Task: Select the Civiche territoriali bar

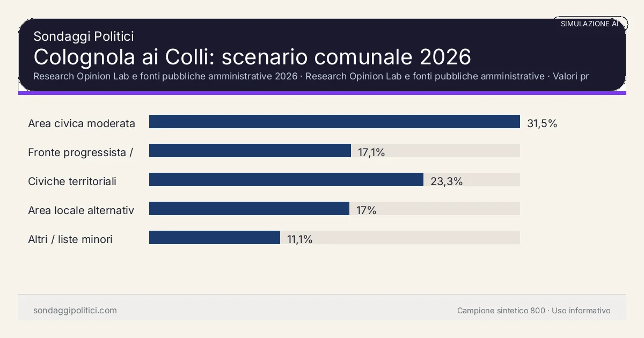Action: tap(286, 180)
